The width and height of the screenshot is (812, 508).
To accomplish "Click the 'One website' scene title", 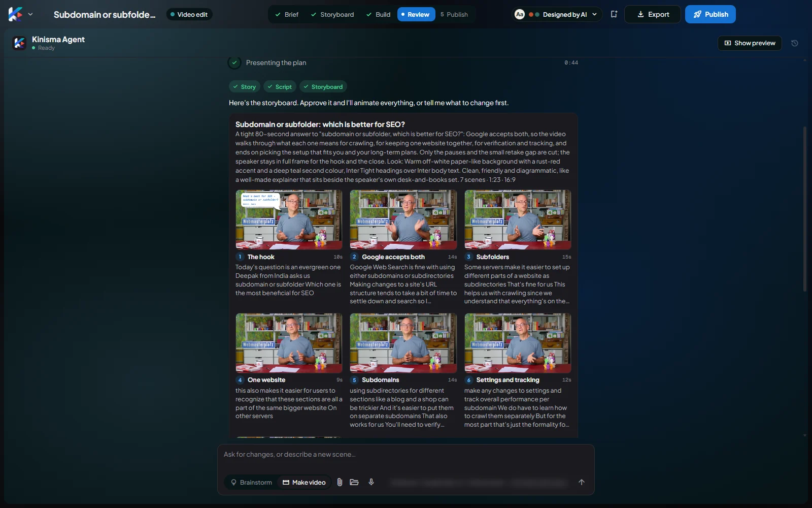I will click(266, 380).
